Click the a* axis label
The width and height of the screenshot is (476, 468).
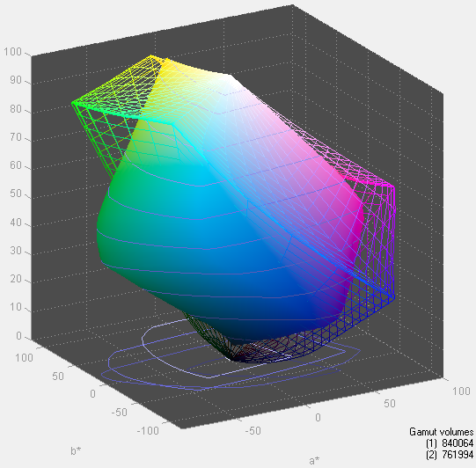point(314,461)
